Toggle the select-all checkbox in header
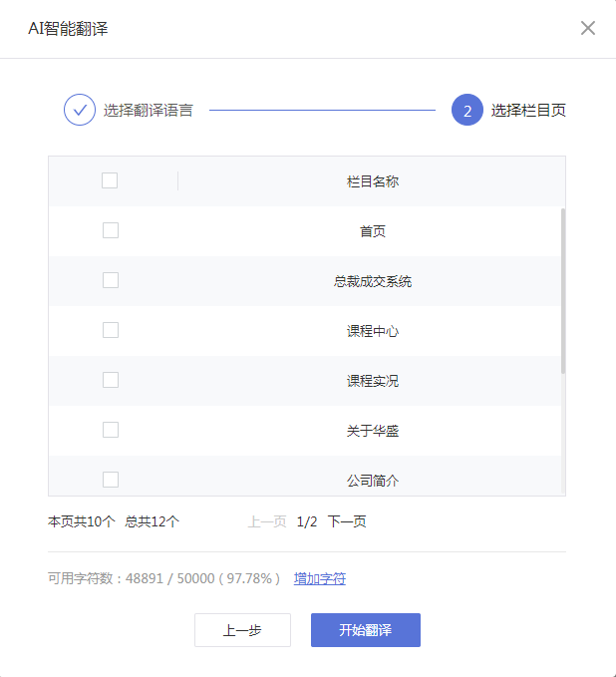 point(110,180)
